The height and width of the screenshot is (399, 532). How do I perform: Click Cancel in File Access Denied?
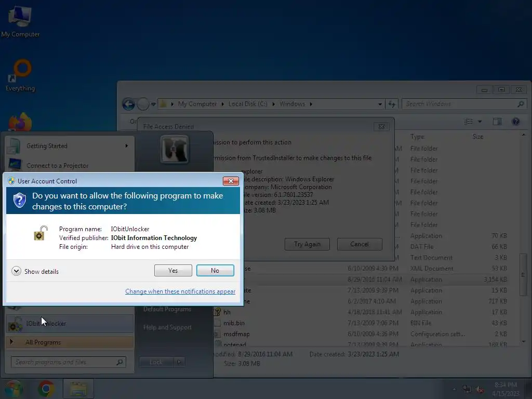coord(360,244)
